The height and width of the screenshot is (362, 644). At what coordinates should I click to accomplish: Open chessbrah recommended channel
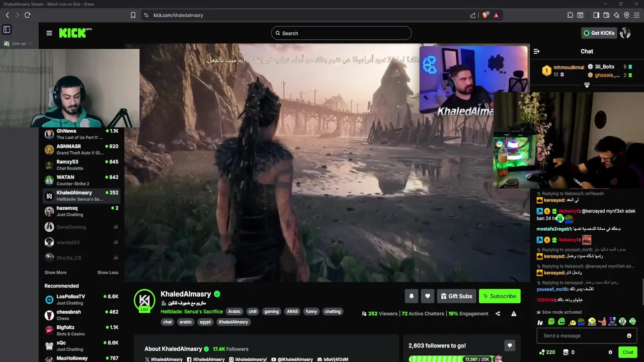pyautogui.click(x=82, y=315)
